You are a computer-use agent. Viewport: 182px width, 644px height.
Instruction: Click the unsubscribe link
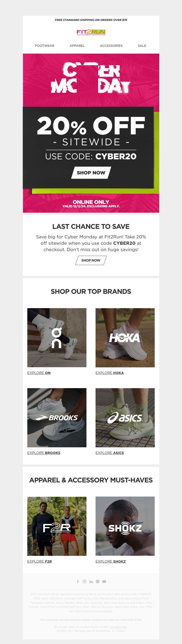tap(118, 627)
